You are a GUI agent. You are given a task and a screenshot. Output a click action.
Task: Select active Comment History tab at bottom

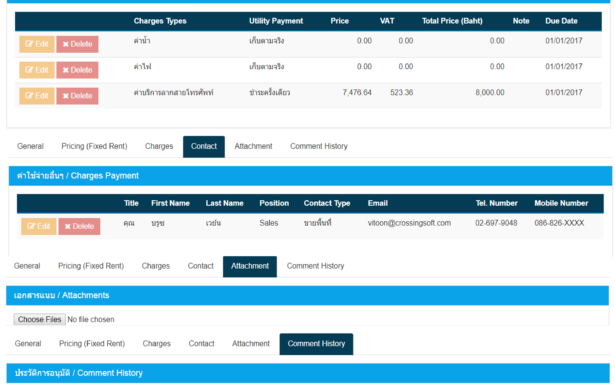coord(316,344)
